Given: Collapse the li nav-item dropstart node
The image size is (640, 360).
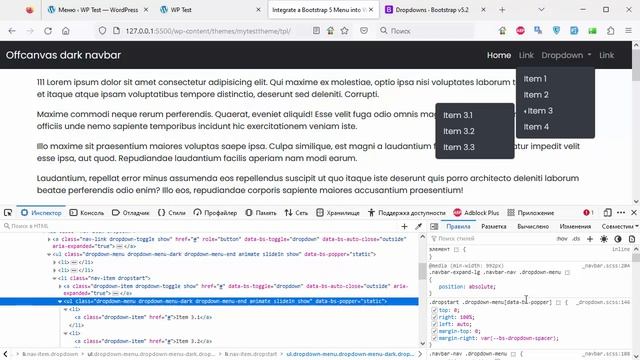Looking at the screenshot, I should (54, 278).
